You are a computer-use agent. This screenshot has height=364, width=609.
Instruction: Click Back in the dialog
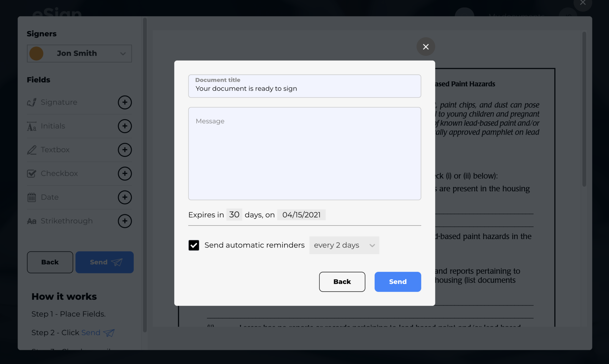click(x=342, y=282)
